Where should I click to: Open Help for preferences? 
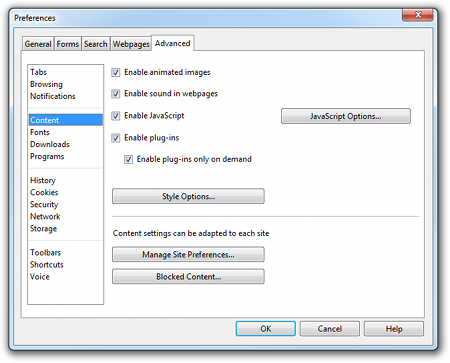[394, 329]
